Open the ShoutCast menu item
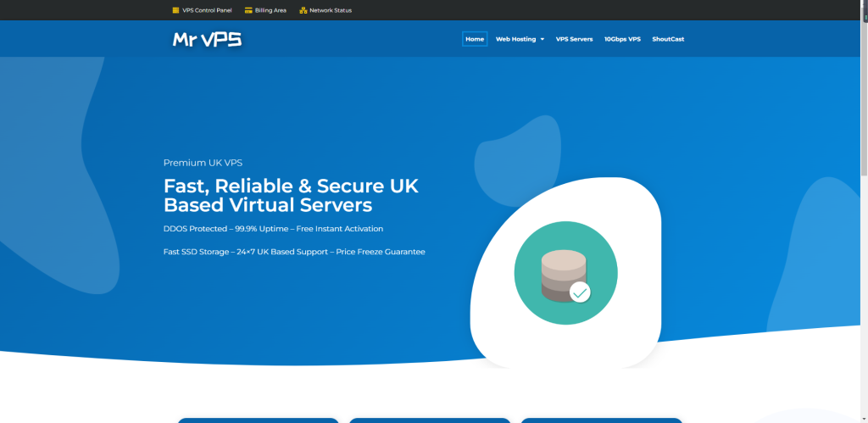The height and width of the screenshot is (423, 868). (668, 39)
